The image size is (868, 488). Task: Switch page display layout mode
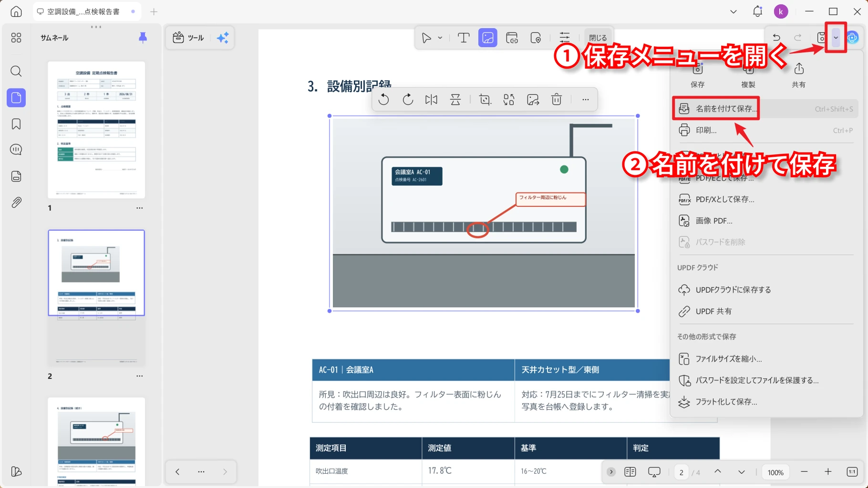[630, 472]
